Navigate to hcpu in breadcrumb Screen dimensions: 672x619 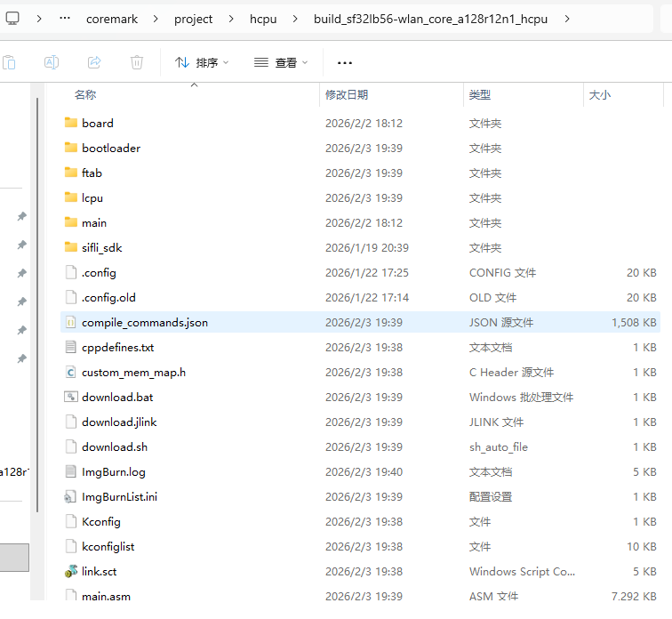pyautogui.click(x=263, y=19)
